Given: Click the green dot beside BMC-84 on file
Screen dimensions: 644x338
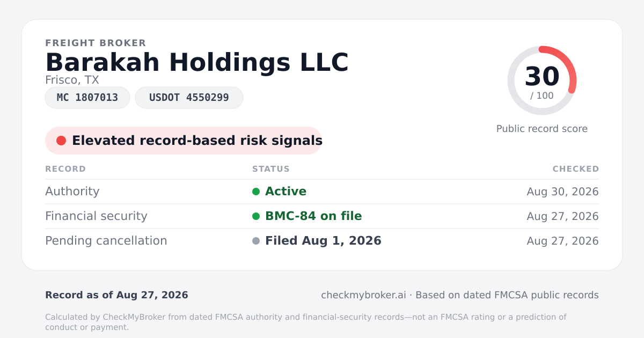Looking at the screenshot, I should (x=256, y=216).
